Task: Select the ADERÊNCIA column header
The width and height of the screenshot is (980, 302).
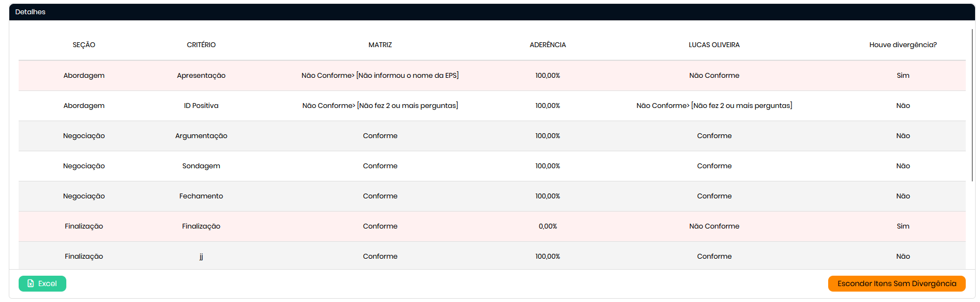Action: (x=548, y=45)
